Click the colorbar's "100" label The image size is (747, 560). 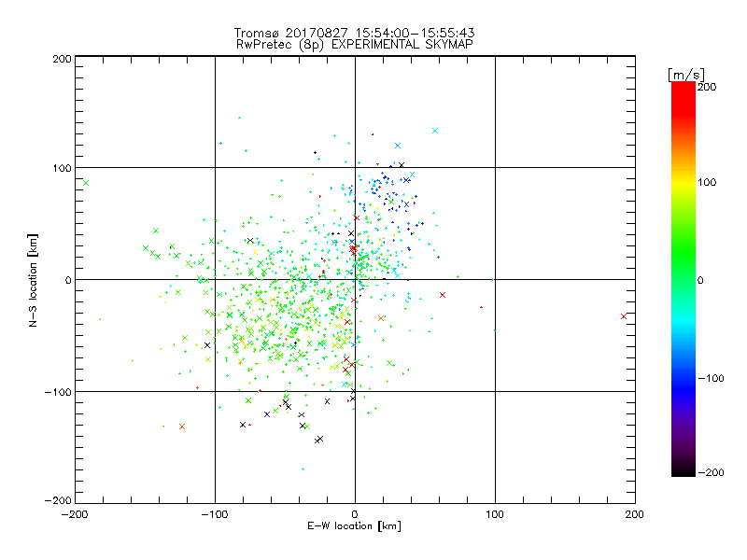point(707,182)
